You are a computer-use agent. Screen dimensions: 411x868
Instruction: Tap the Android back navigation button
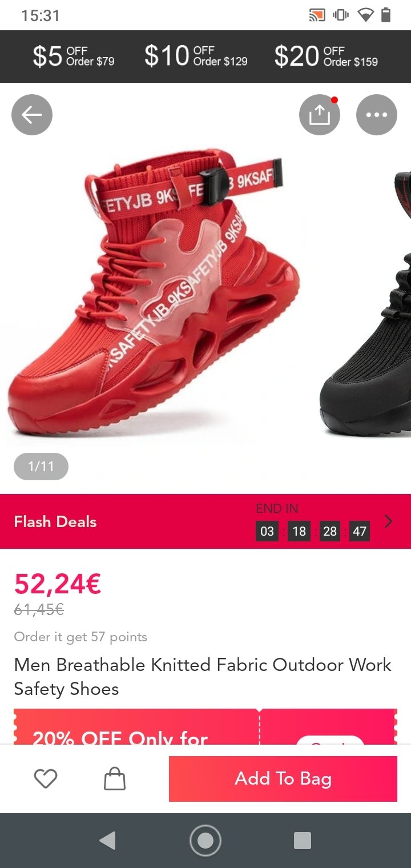(x=107, y=841)
